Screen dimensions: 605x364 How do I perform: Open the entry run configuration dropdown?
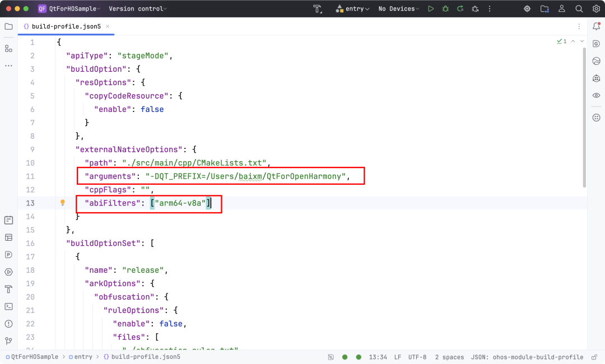353,9
